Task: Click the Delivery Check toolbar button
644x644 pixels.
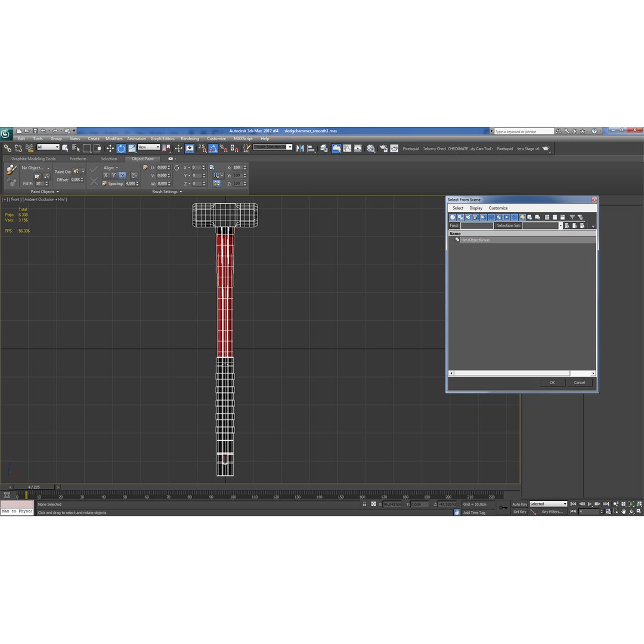Action: click(x=434, y=148)
